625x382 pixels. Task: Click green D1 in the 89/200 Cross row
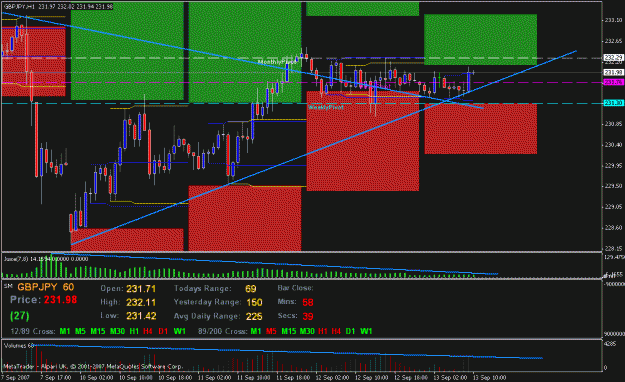tap(350, 331)
